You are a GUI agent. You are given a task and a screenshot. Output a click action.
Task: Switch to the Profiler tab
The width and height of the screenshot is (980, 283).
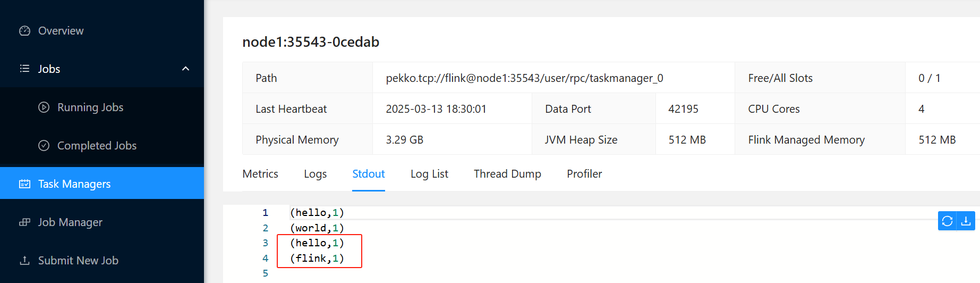[584, 174]
